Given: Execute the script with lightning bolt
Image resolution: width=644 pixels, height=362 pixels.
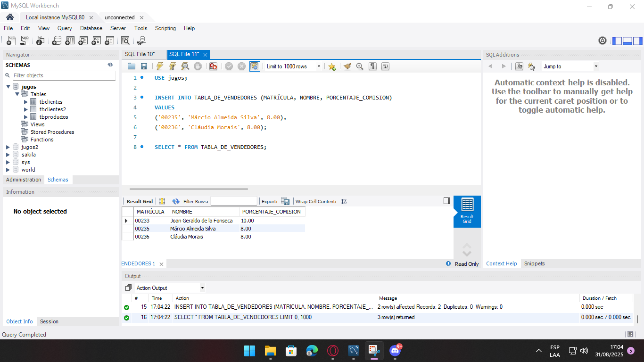Looking at the screenshot, I should pyautogui.click(x=160, y=66).
